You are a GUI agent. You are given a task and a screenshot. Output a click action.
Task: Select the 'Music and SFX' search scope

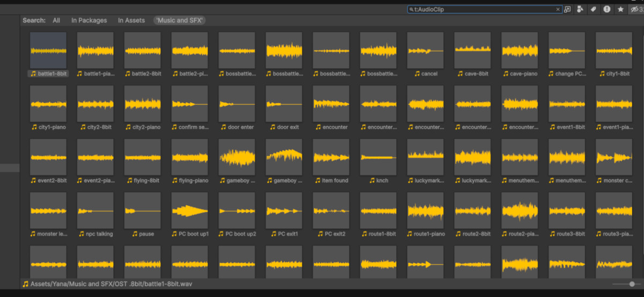(x=180, y=20)
